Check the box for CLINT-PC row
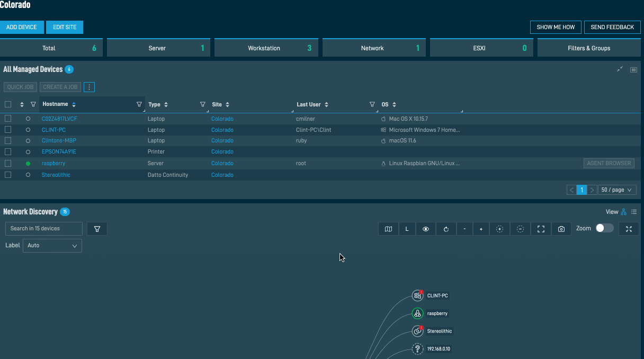The image size is (644, 359). click(x=8, y=130)
